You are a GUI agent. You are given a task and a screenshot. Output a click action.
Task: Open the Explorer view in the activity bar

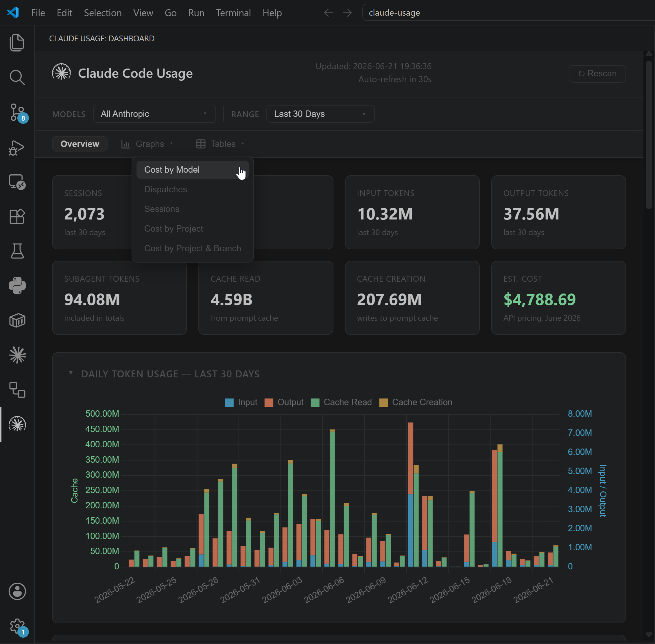[x=17, y=43]
